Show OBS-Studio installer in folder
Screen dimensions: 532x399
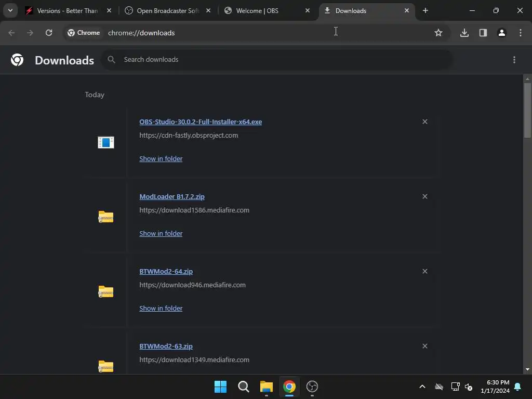tap(161, 159)
